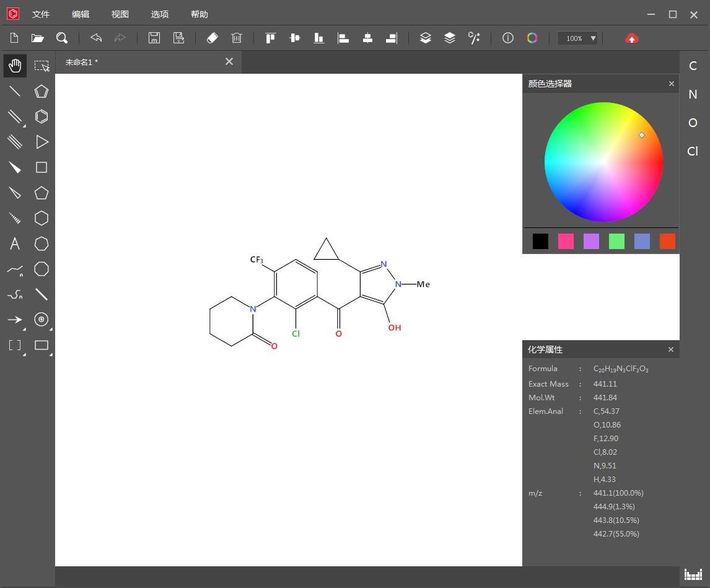Choose the cyclopropane triangle ring tool
Screen dimensions: 710x588
[x=42, y=142]
